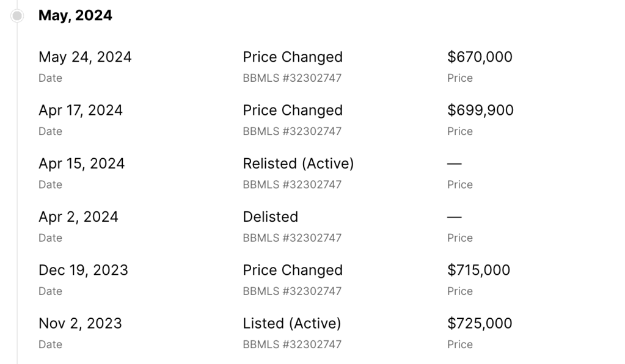Click the Dec 19, 2023 date entry
Image resolution: width=625 pixels, height=364 pixels.
click(x=83, y=270)
